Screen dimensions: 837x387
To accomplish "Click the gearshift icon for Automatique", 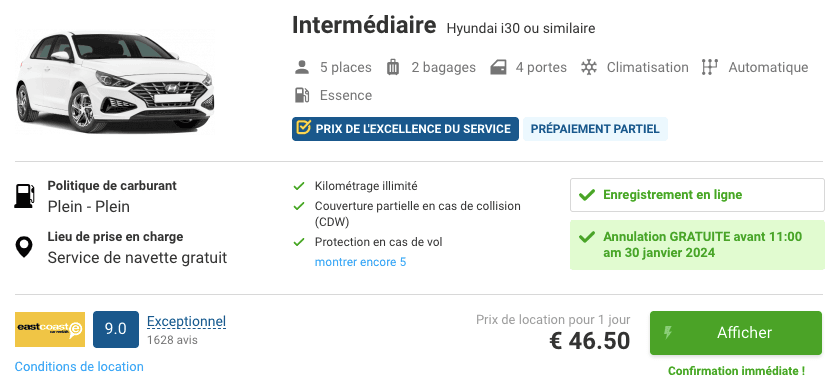I will point(709,67).
